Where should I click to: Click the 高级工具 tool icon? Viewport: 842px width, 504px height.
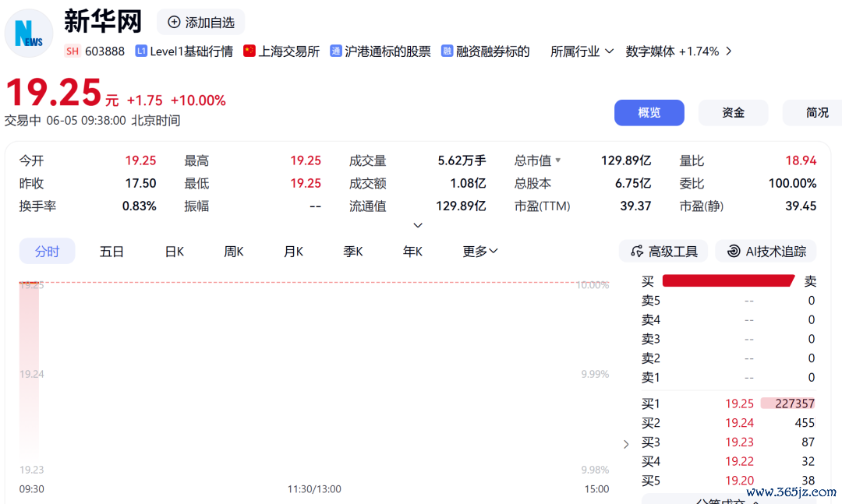(x=637, y=251)
